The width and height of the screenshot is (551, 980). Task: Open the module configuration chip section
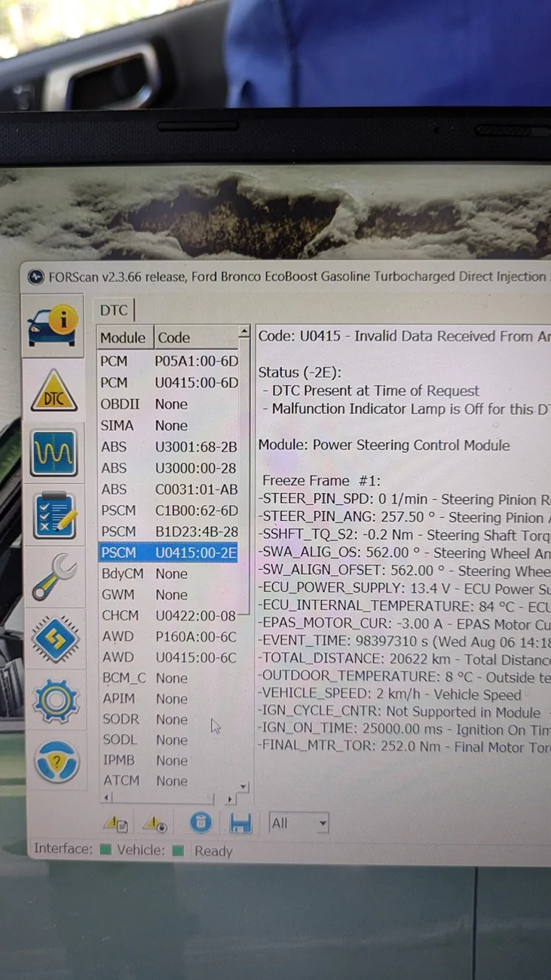56,639
